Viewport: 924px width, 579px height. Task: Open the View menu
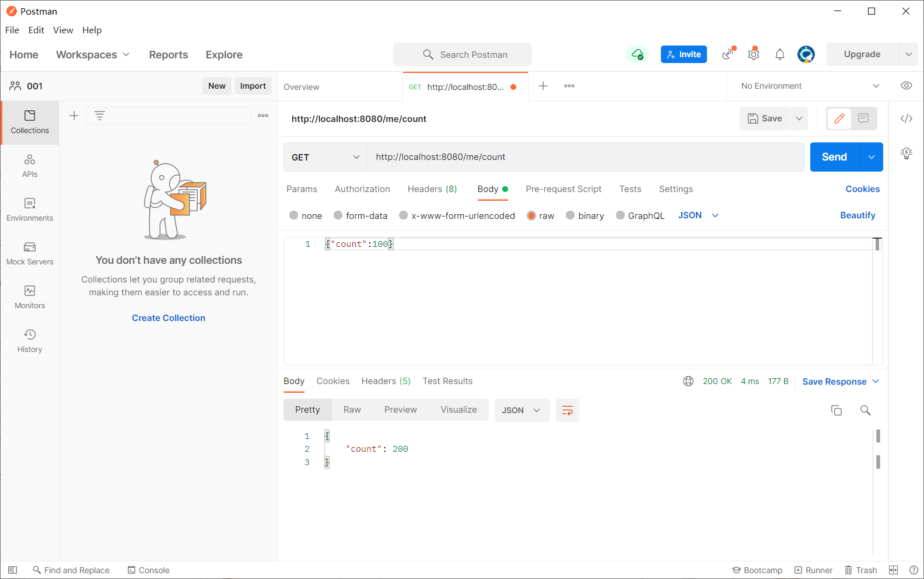(63, 30)
